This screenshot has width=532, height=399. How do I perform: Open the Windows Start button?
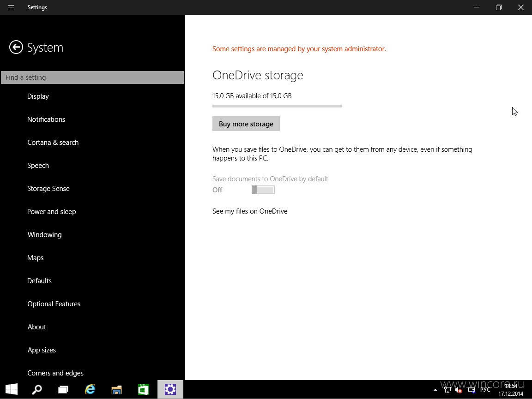pos(12,389)
